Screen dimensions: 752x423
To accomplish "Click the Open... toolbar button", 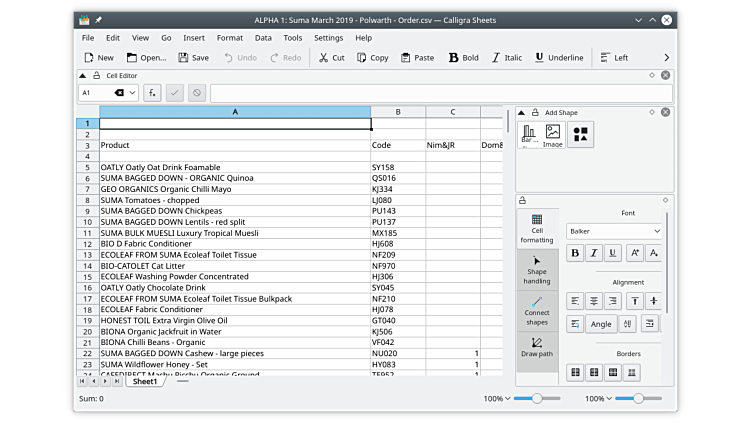I will 145,58.
